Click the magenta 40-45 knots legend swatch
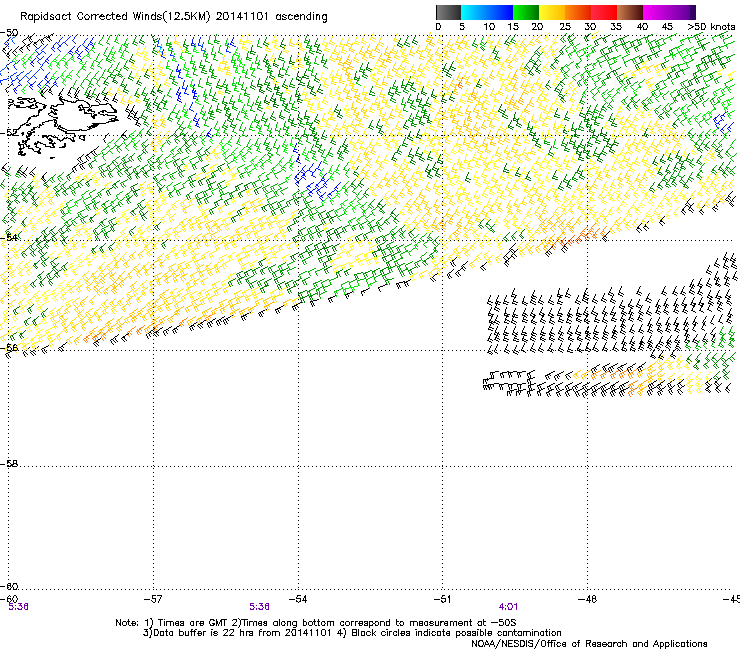This screenshot has width=740, height=650. [x=656, y=12]
